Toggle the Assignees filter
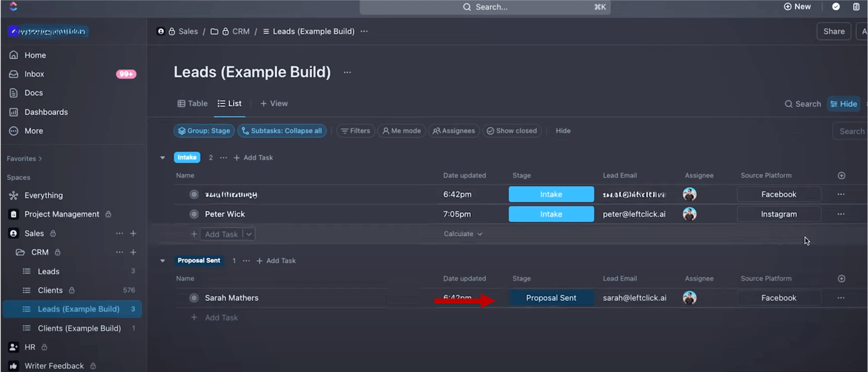The width and height of the screenshot is (868, 372). point(453,131)
